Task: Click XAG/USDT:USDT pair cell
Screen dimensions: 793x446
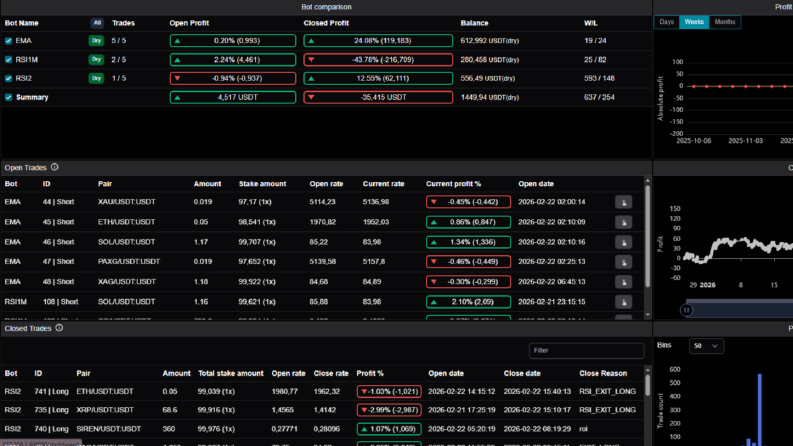Action: pyautogui.click(x=126, y=282)
